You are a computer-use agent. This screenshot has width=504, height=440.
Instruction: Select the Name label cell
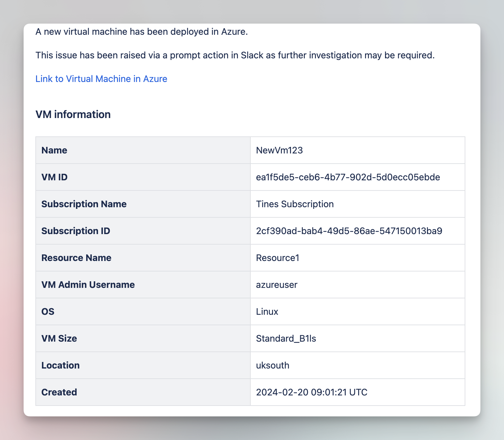(x=143, y=150)
